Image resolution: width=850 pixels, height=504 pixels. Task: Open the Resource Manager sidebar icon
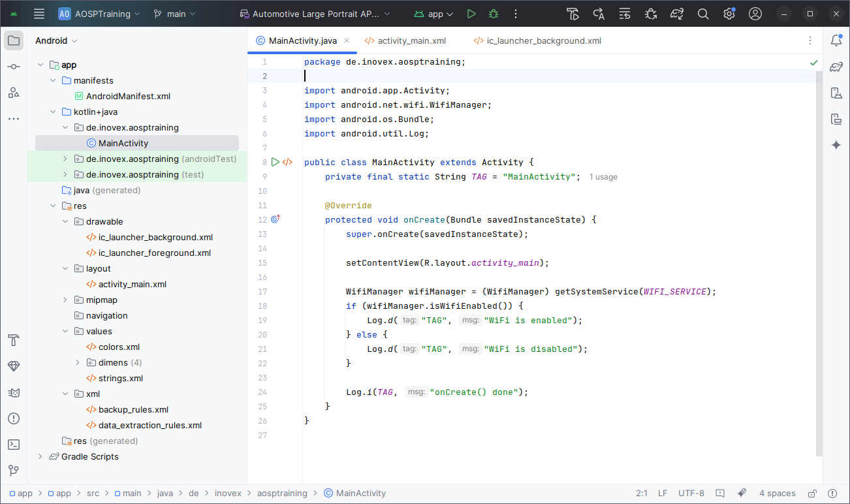14,93
